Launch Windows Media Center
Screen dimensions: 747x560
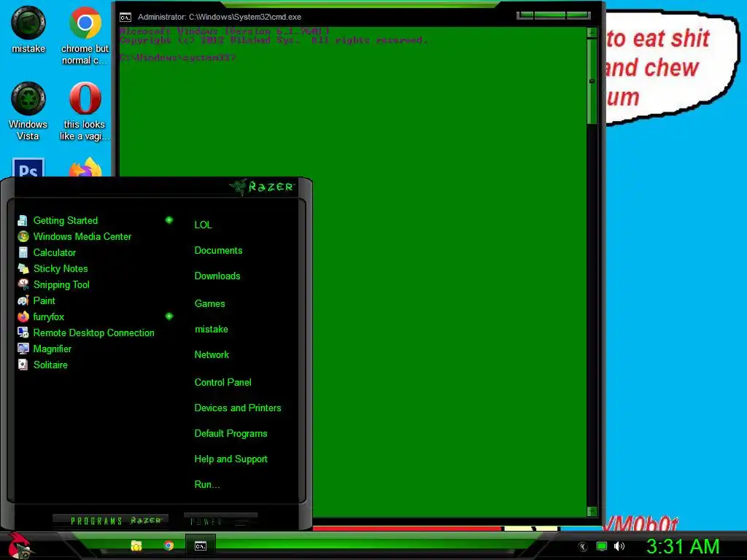(x=96, y=237)
